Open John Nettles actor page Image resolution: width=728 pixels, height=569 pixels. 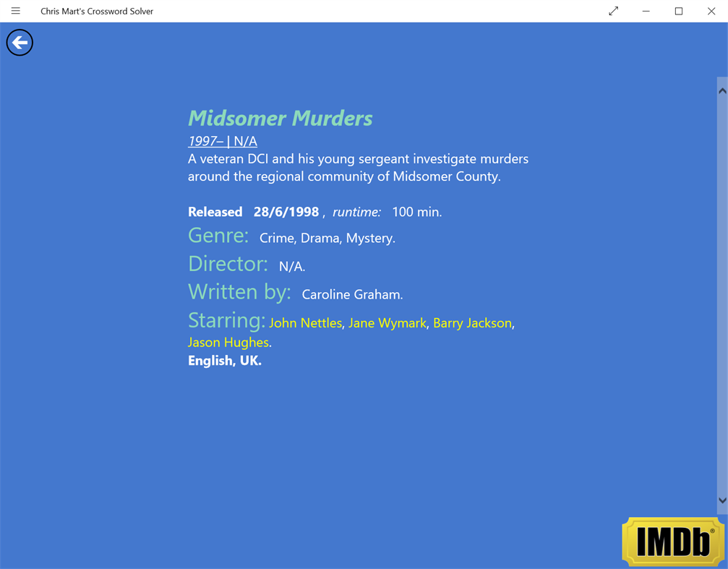tap(305, 322)
